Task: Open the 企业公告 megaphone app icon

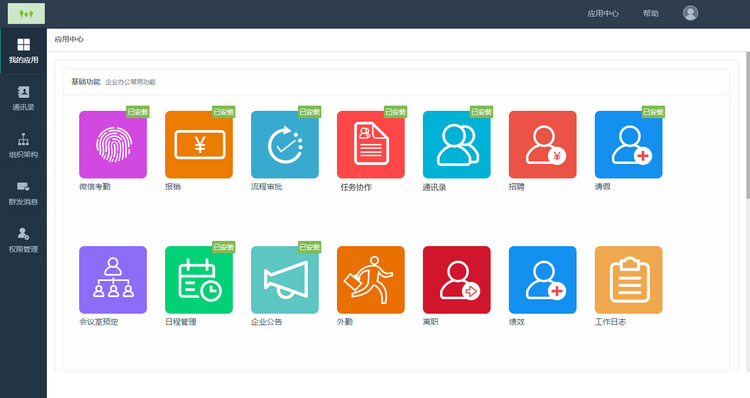Action: (x=285, y=280)
